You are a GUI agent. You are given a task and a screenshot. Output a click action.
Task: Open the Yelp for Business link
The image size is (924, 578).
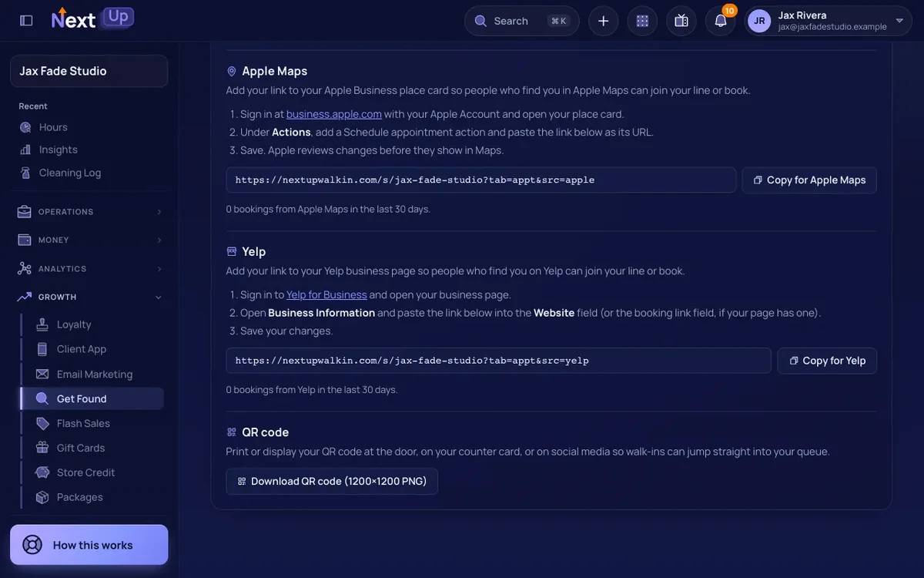pos(326,294)
